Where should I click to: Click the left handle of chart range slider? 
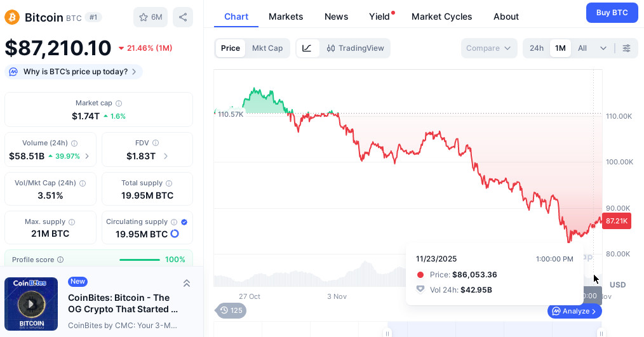387,333
